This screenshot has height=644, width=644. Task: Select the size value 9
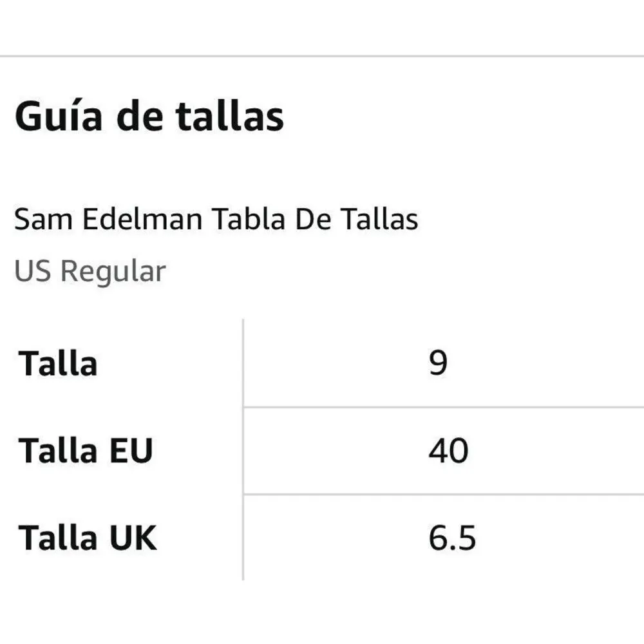pos(438,364)
